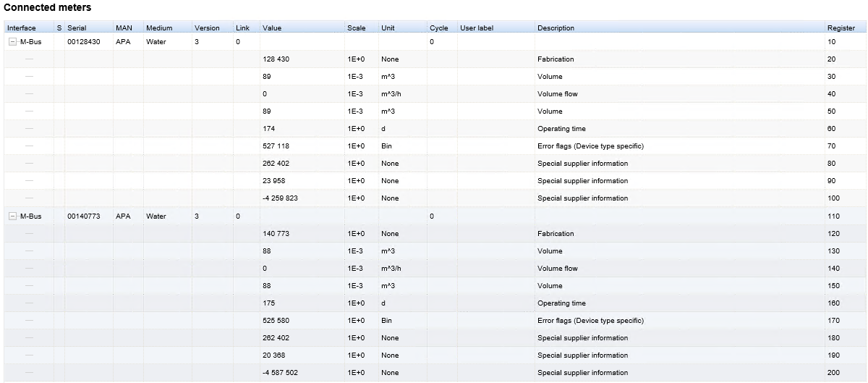Click the Value column header
868x383 pixels.
(x=272, y=28)
